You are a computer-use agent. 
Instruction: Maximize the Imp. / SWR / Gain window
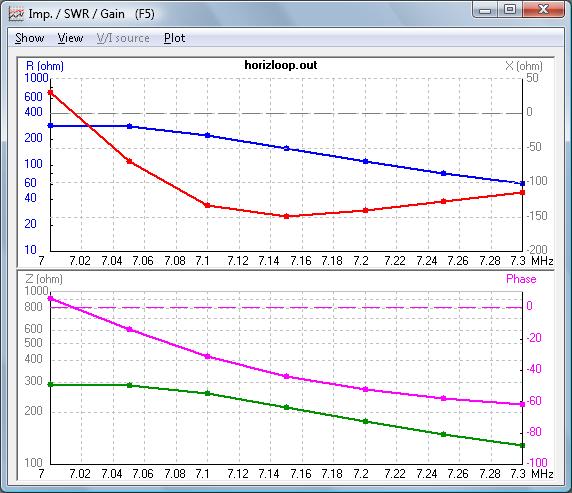pos(510,10)
